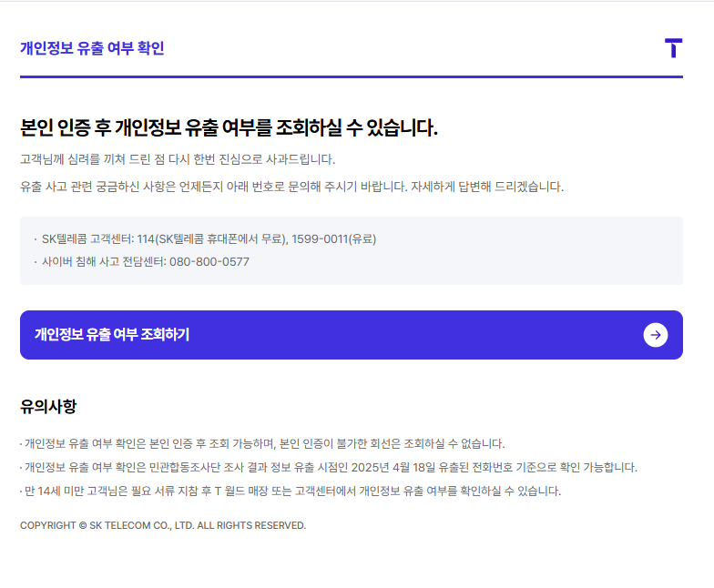Click the apology text 고객님께 심려를 끼쳐 드린 점
This screenshot has height=588, width=714.
click(x=93, y=159)
